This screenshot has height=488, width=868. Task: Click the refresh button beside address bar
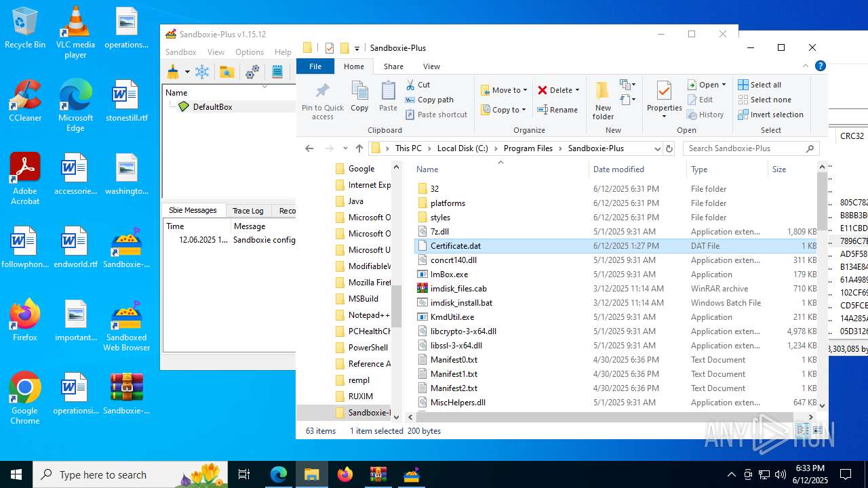[669, 148]
